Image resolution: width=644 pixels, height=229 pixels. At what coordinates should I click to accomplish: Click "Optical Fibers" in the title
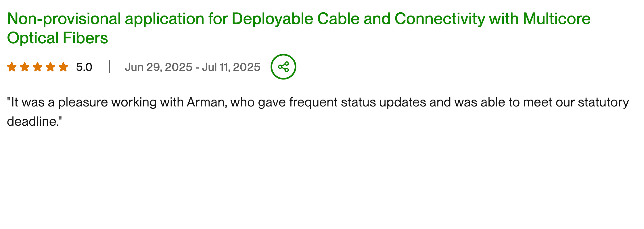pos(57,38)
